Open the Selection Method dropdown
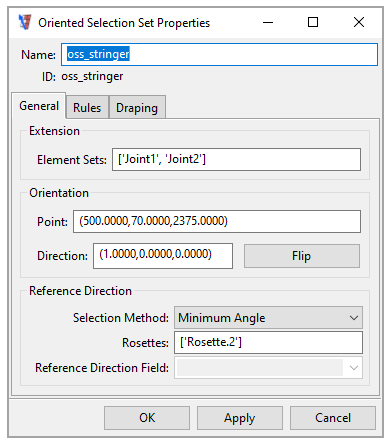 coord(268,318)
